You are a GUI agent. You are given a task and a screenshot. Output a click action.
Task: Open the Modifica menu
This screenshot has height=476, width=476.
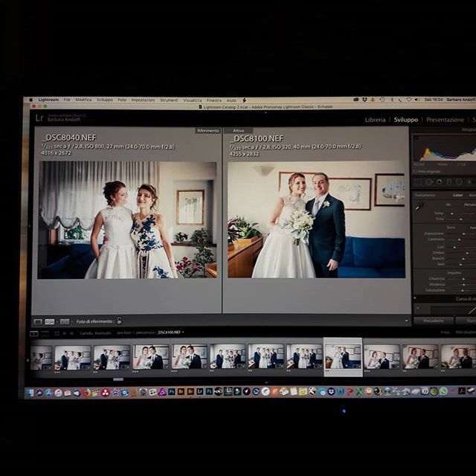(x=83, y=100)
